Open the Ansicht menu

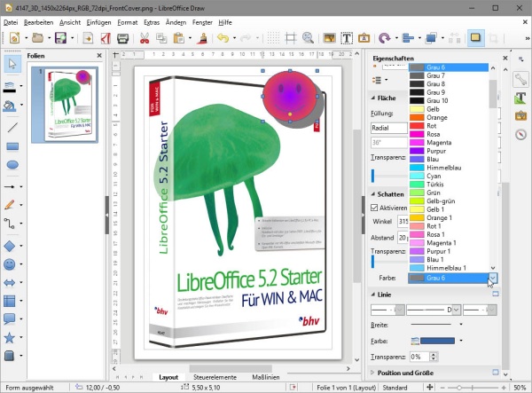point(70,22)
